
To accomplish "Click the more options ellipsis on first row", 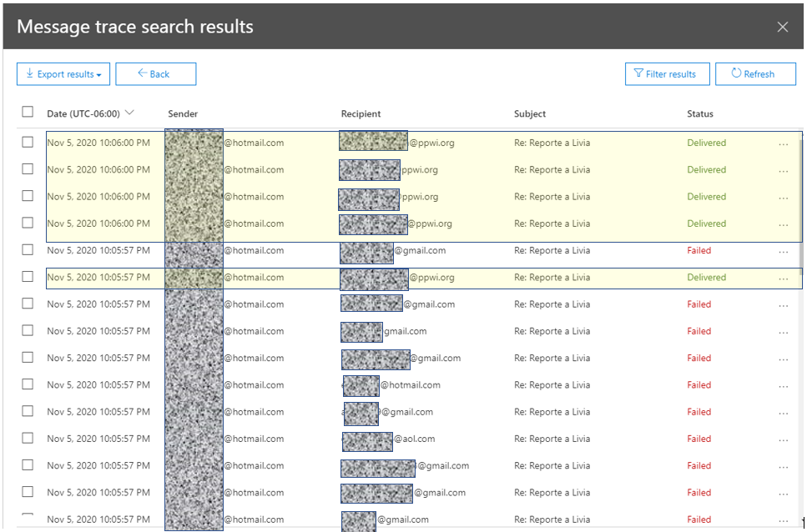I will [783, 143].
